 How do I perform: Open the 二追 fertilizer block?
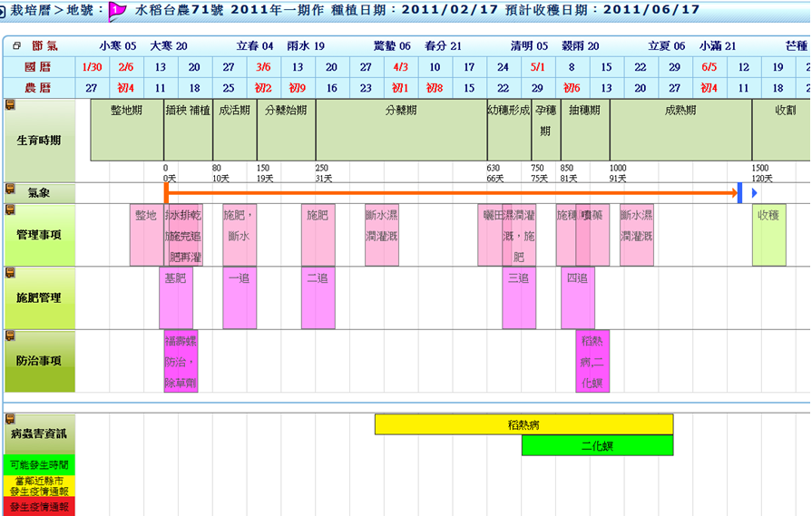point(318,298)
